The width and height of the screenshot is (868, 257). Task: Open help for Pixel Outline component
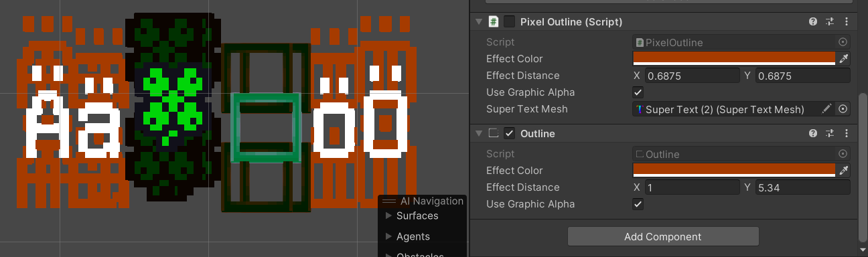point(813,21)
